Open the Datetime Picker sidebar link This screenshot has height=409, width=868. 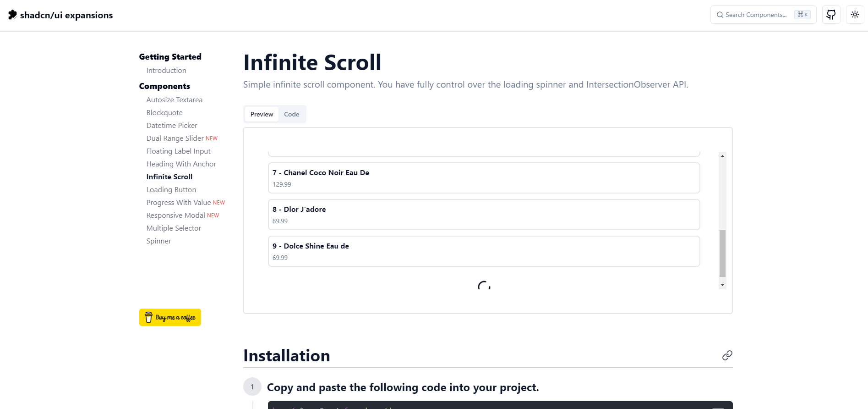(x=172, y=126)
